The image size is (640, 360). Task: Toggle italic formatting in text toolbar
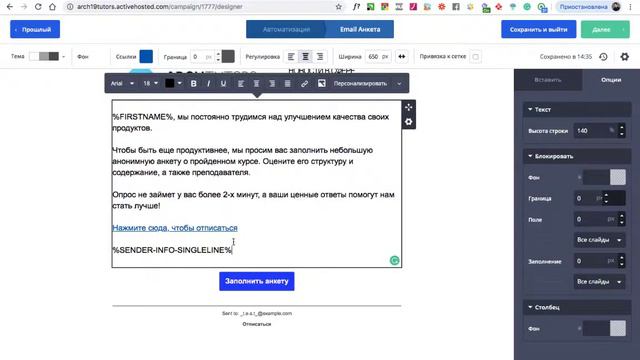coord(209,84)
